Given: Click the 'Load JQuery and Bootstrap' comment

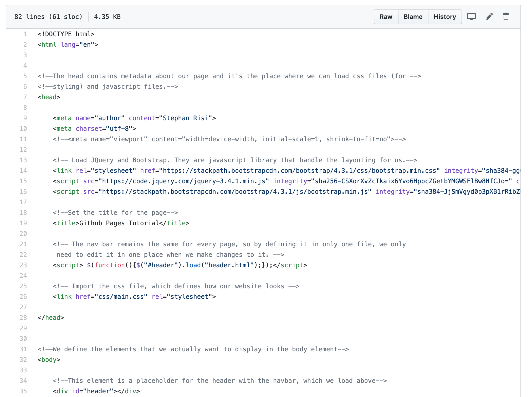Looking at the screenshot, I should 235,160.
